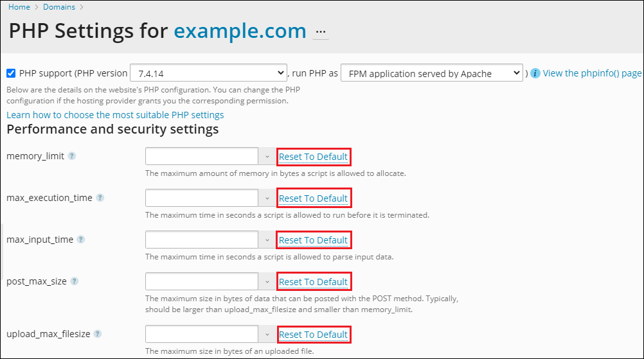Click the help icon next to memory_limit
The image size is (644, 359).
(72, 156)
